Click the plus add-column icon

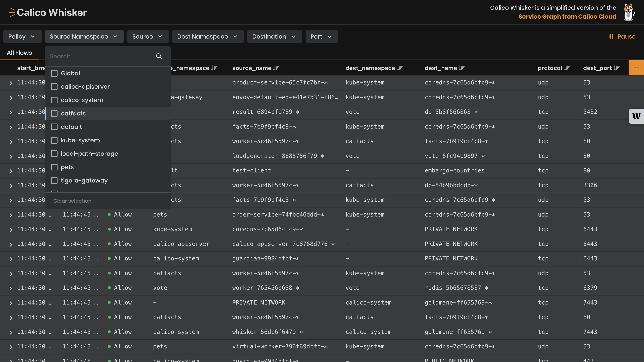[x=636, y=68]
